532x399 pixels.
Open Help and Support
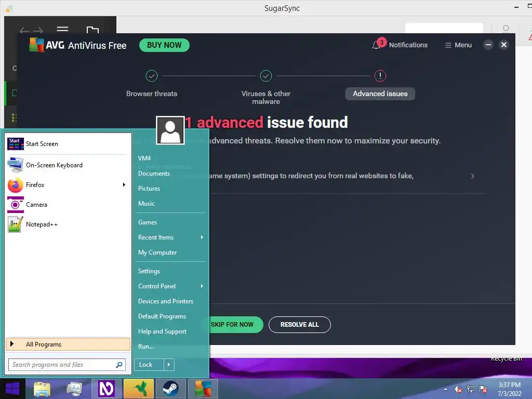pos(162,331)
